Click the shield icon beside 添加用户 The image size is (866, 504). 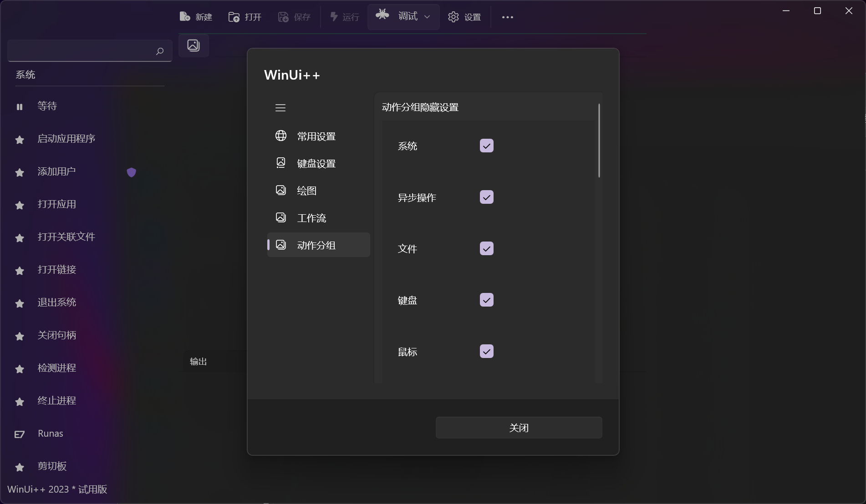(x=132, y=172)
